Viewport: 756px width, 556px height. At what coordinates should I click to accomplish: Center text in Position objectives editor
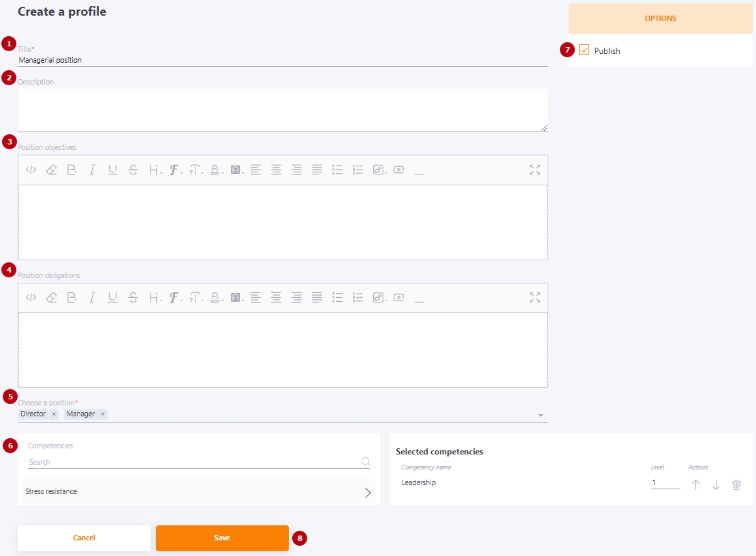[276, 170]
